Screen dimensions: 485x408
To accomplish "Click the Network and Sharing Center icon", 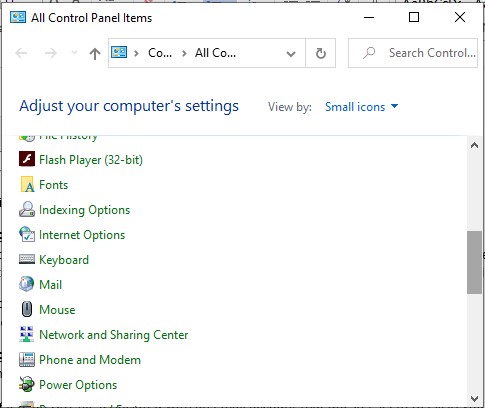I will point(27,334).
